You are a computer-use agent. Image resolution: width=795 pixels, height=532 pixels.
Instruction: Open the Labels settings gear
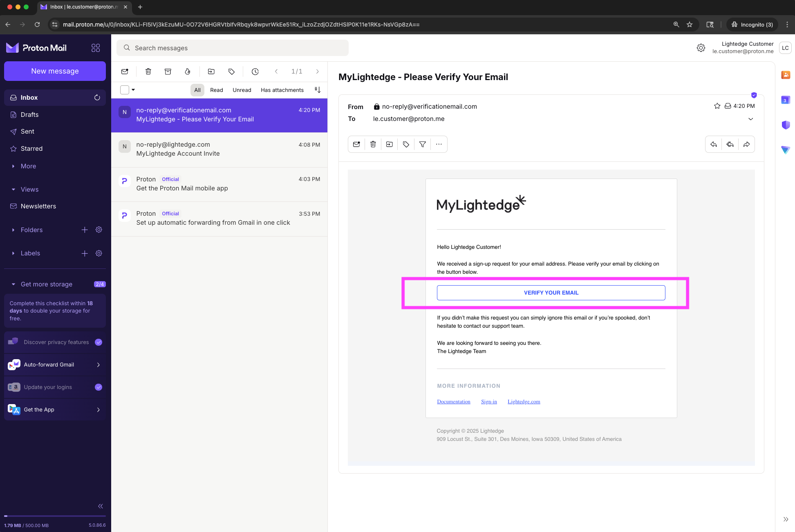[x=99, y=253]
